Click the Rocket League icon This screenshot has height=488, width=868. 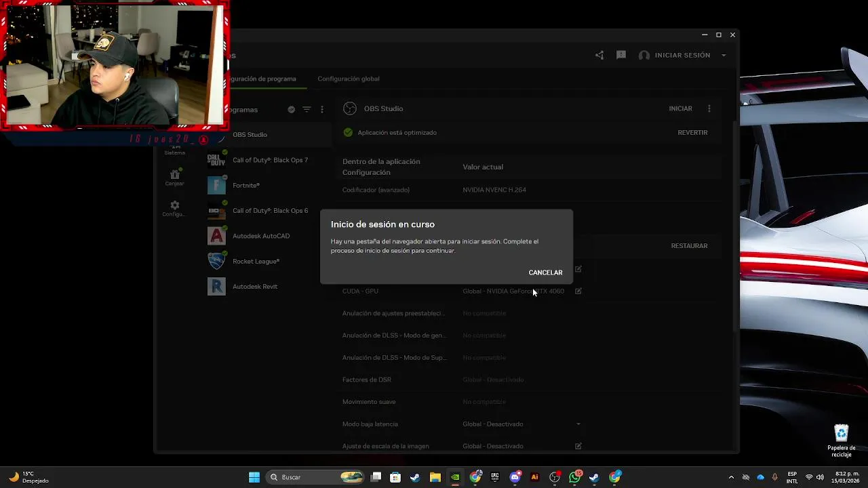(216, 261)
